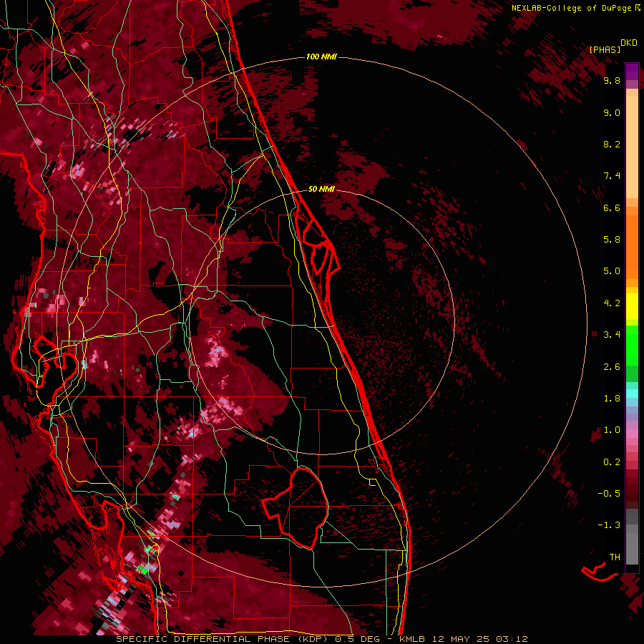Pick the yellow segment of color bar
This screenshot has height=644, width=644.
(632, 306)
